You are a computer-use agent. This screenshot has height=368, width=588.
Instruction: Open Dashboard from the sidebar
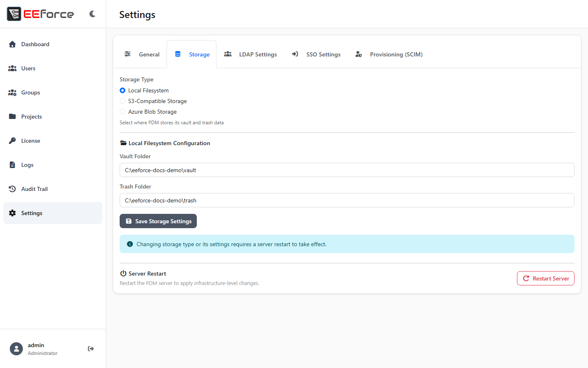coord(53,44)
